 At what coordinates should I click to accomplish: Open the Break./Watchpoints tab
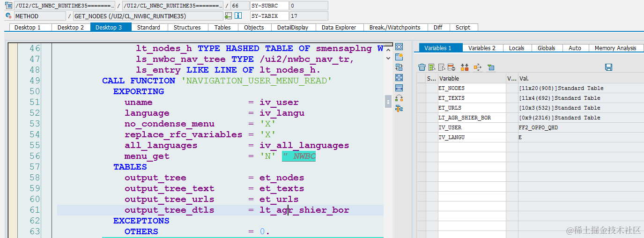coord(395,27)
